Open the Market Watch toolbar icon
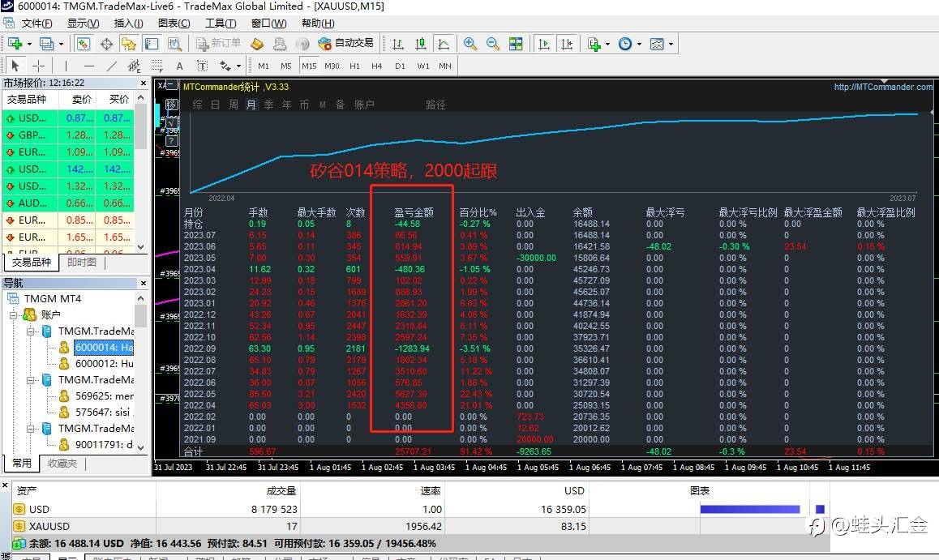939x560 pixels. coord(84,44)
